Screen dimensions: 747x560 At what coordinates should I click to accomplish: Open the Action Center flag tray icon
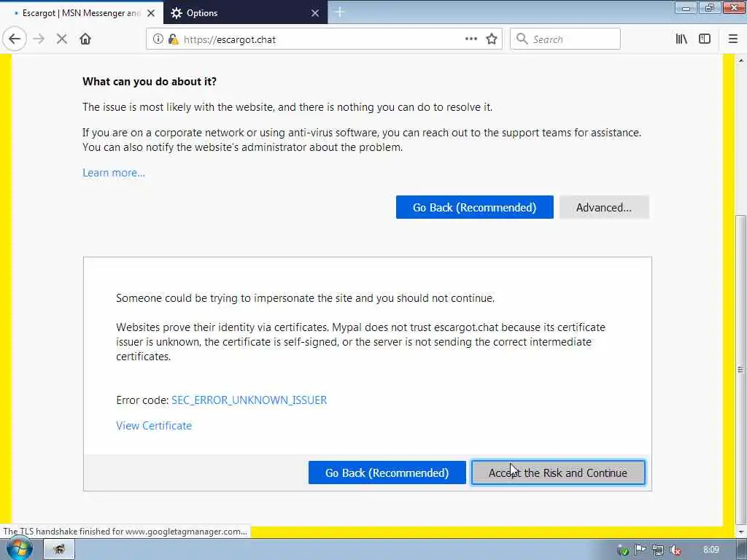(640, 551)
